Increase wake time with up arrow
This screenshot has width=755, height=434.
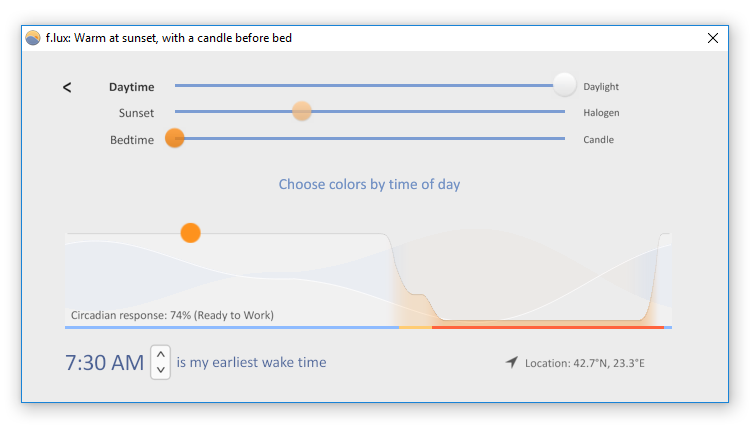(161, 354)
